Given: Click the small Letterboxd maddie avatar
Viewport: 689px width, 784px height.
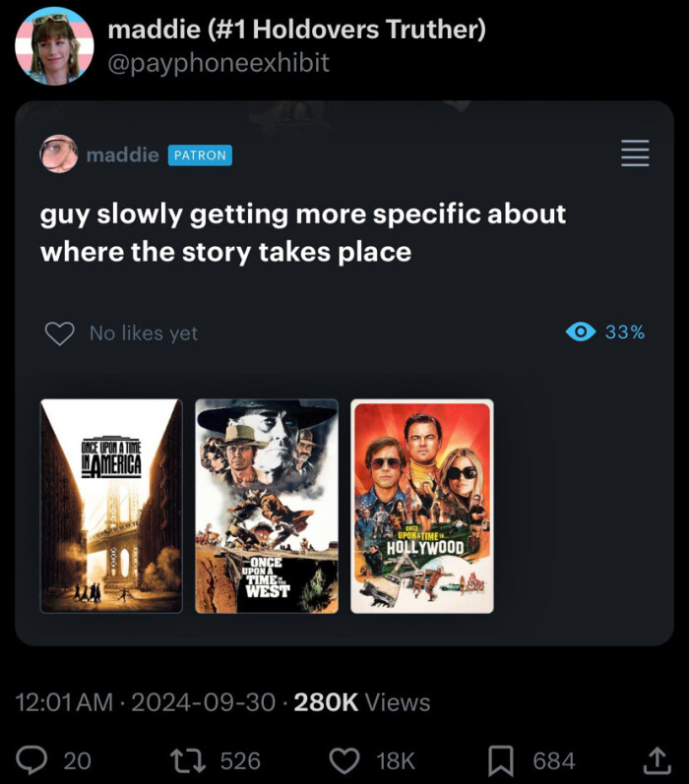Looking at the screenshot, I should click(x=59, y=154).
